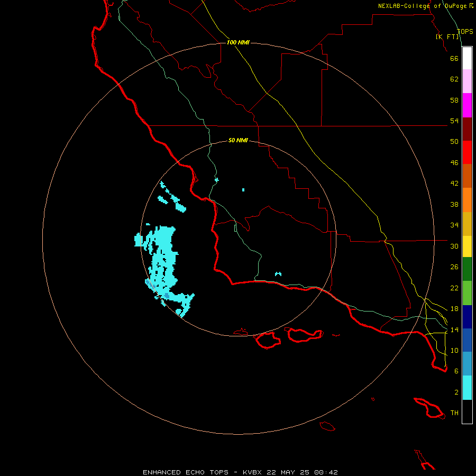Click the light steel-blue legend swatch
This screenshot has height=476, width=476.
tap(467, 363)
